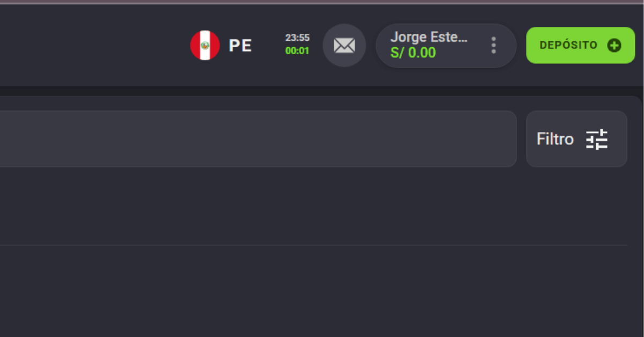Viewport: 644px width, 337px height.
Task: Click the empty panel area above divider
Action: pos(313,206)
